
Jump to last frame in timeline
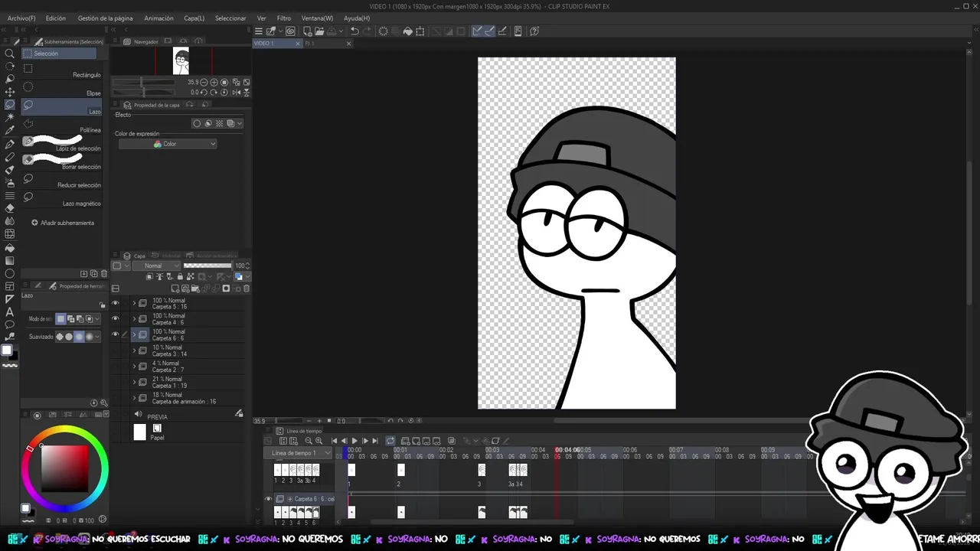point(375,441)
